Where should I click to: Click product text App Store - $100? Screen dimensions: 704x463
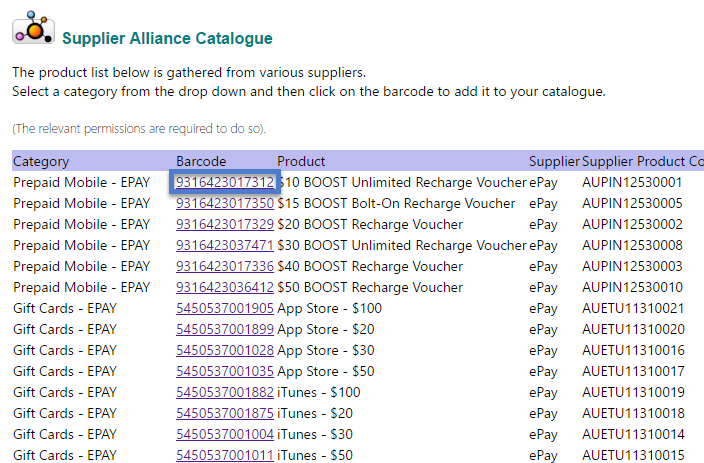click(330, 308)
